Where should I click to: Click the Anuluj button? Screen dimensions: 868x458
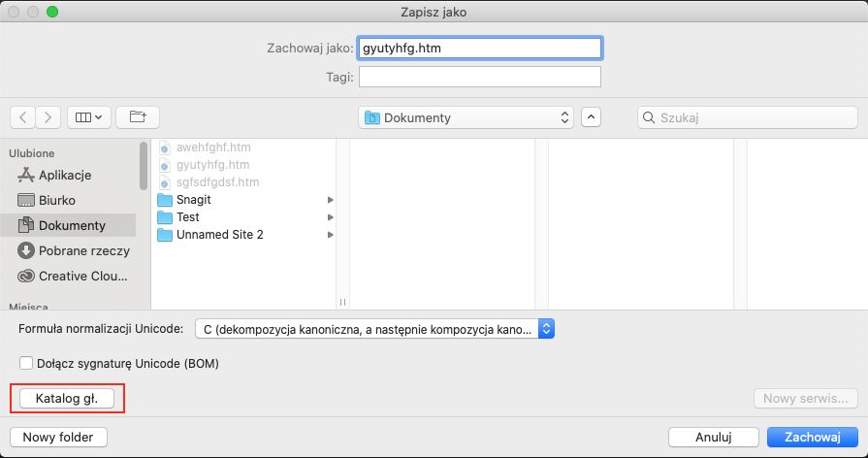point(713,437)
